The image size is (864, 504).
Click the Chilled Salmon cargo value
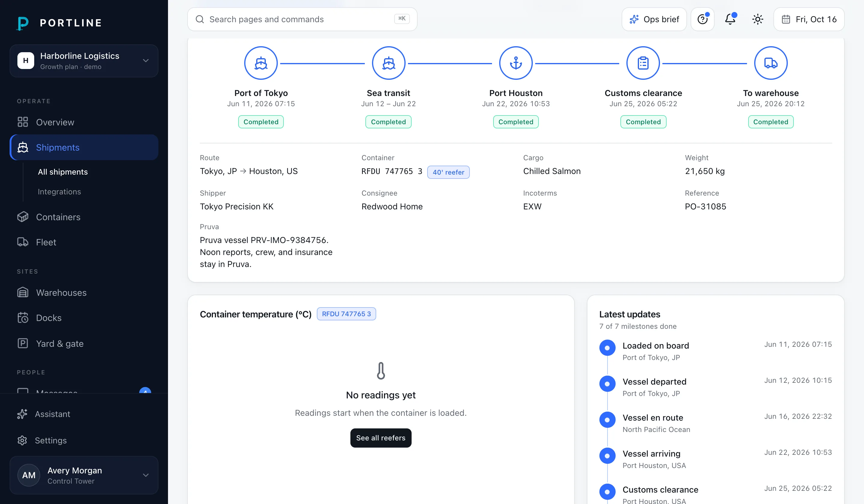click(552, 171)
